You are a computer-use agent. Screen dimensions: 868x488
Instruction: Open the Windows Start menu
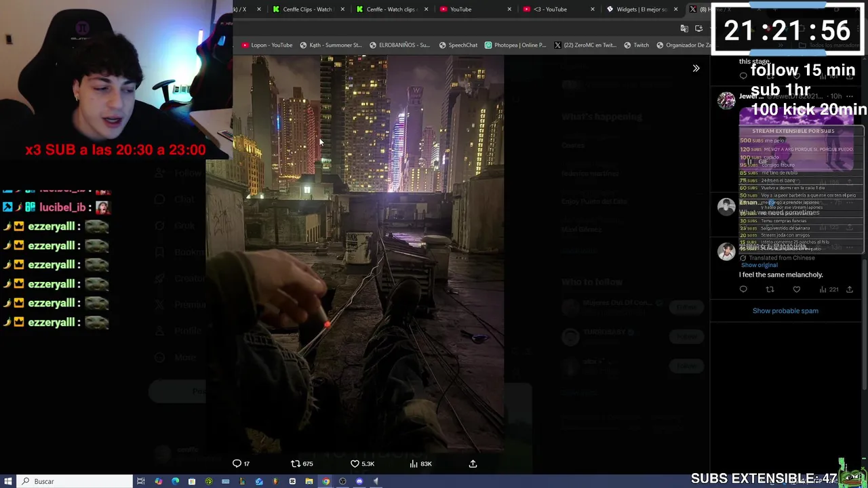click(x=7, y=481)
